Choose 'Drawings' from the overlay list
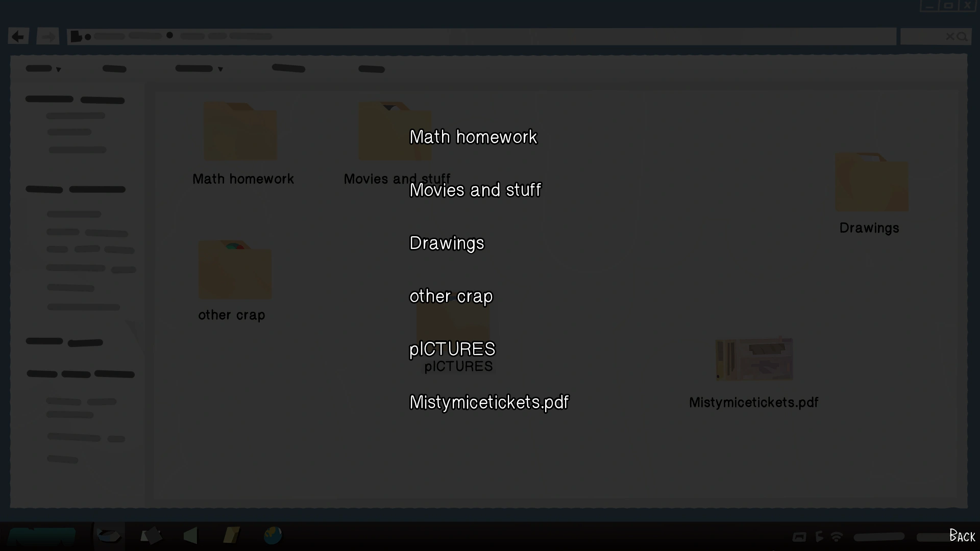This screenshot has width=980, height=551. [447, 243]
